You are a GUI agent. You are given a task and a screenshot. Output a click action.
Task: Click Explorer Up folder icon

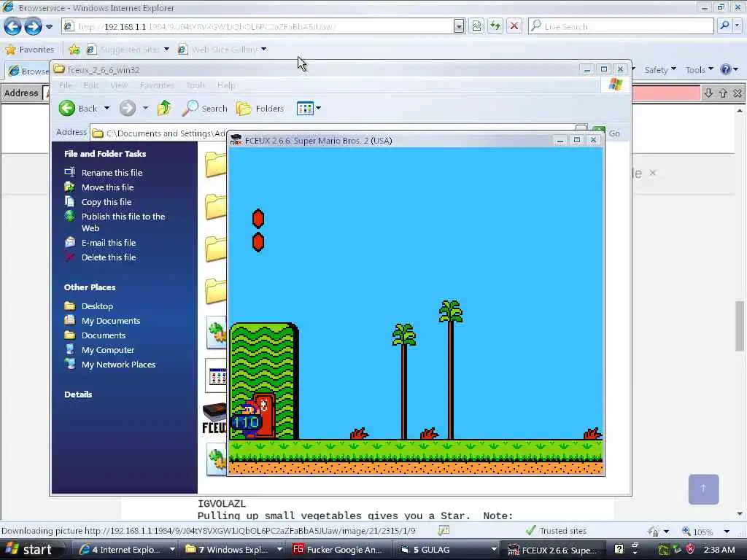[164, 108]
